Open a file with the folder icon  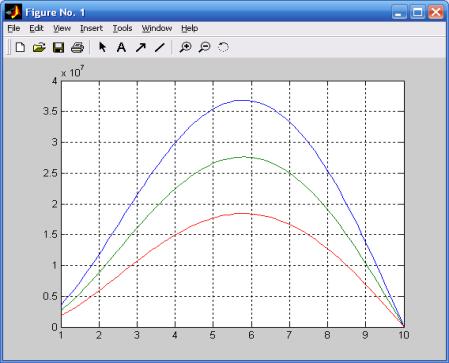coord(39,47)
